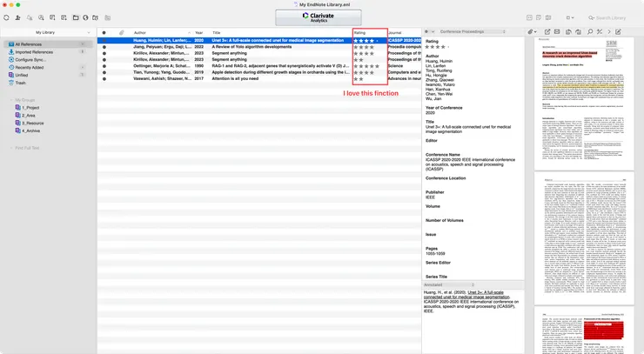Click the empty Conference Location field
Screen dimensions: 644x354
point(473,184)
